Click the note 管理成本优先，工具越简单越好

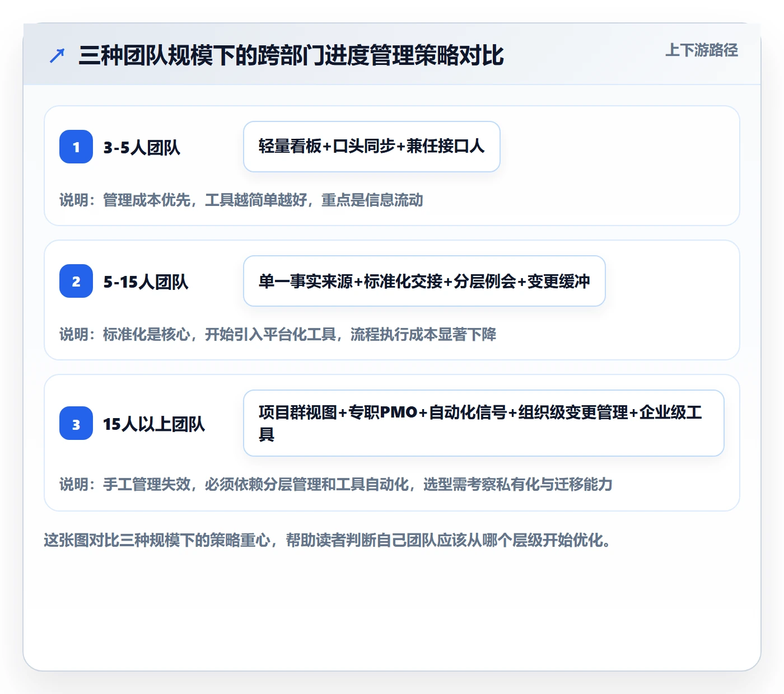(x=241, y=200)
